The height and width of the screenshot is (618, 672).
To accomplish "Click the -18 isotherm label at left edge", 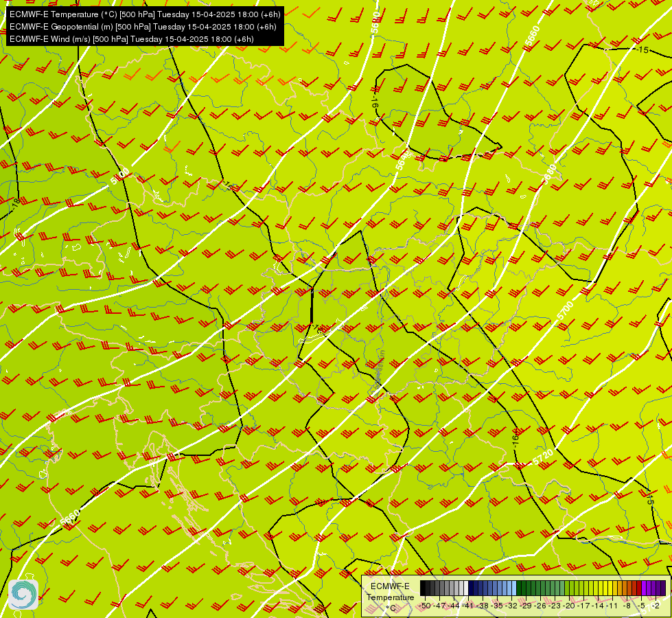I will click(x=16, y=203).
